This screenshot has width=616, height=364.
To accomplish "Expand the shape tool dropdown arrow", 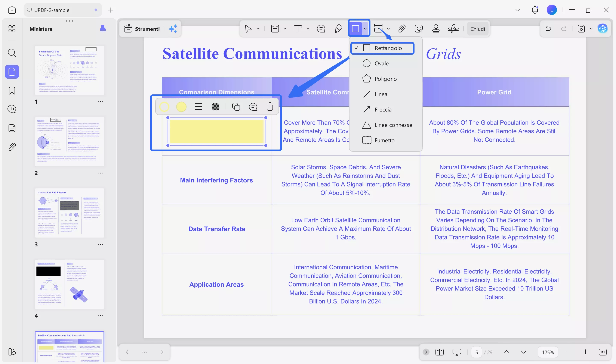I will 366,29.
